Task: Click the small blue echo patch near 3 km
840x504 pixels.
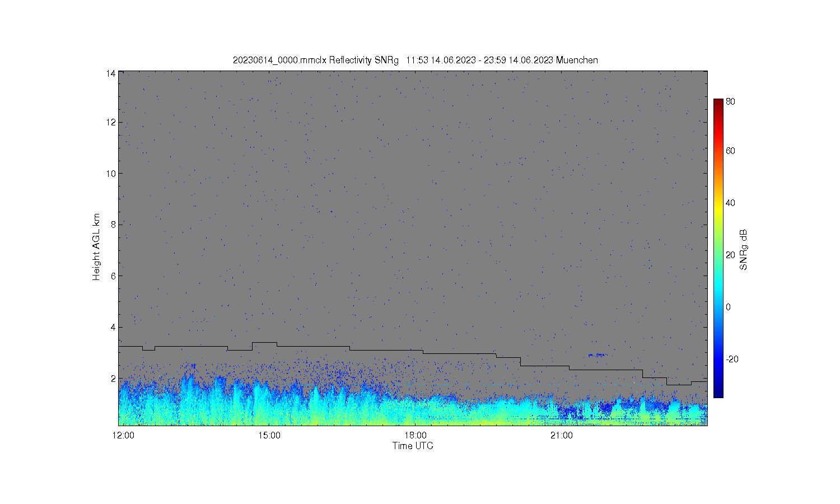Action: [x=598, y=354]
